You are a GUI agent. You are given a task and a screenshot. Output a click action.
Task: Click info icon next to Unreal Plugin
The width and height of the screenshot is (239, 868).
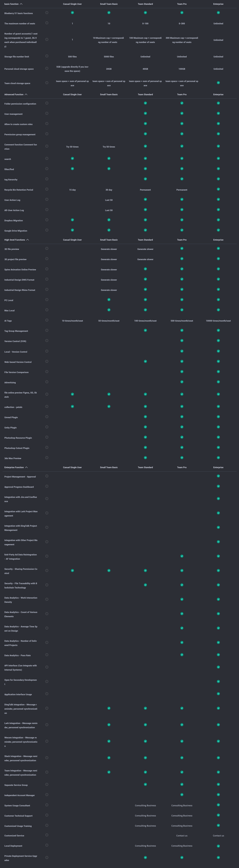[47, 417]
